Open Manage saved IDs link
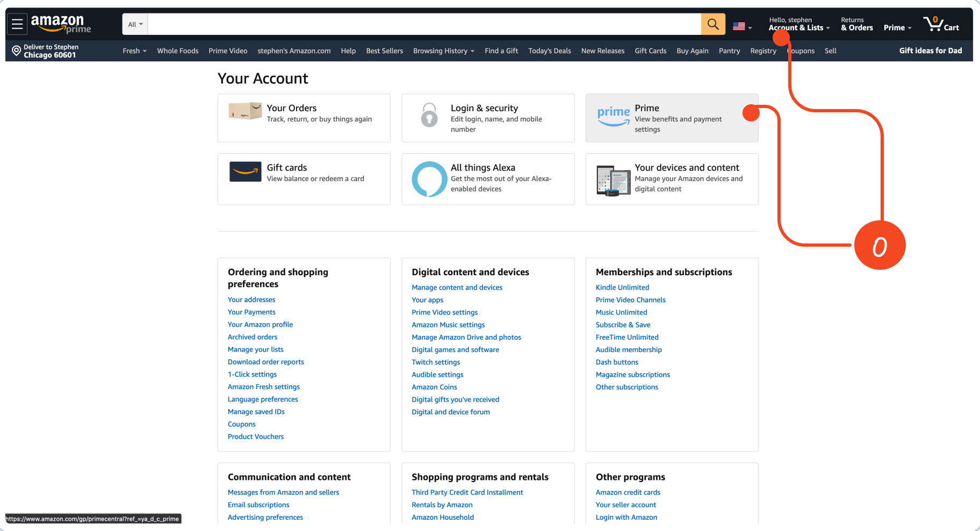The width and height of the screenshot is (980, 531). (256, 412)
